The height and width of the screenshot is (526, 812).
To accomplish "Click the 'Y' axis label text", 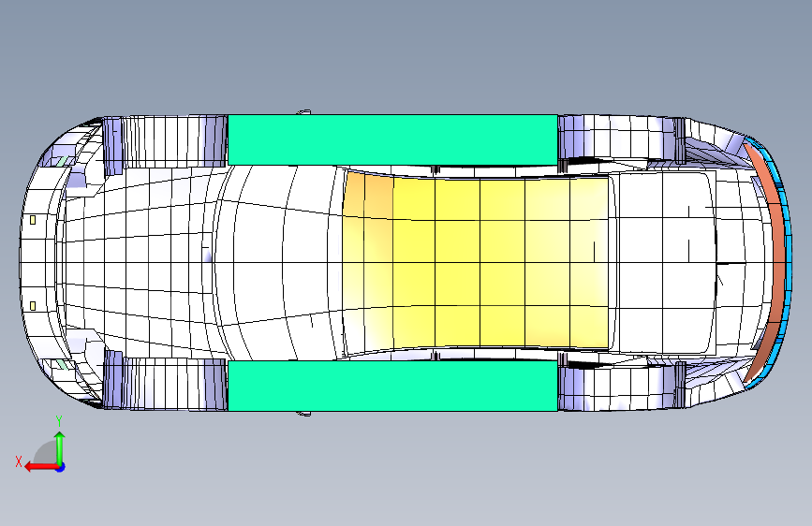I will (x=59, y=421).
